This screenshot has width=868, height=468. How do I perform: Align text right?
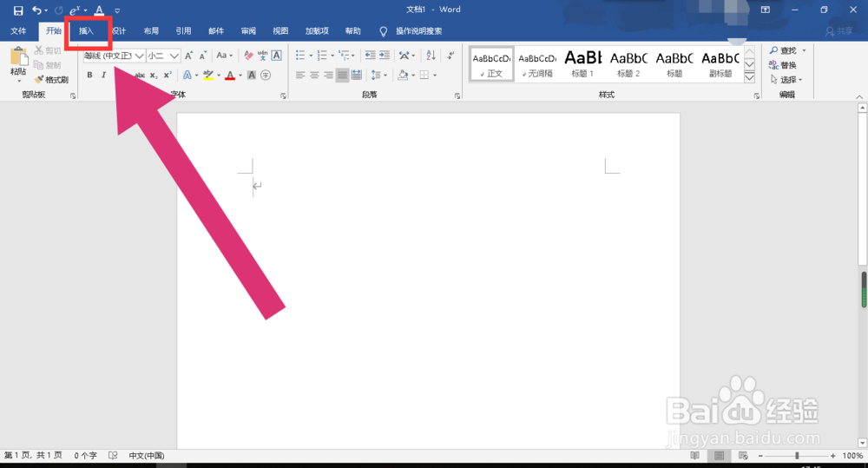point(328,75)
